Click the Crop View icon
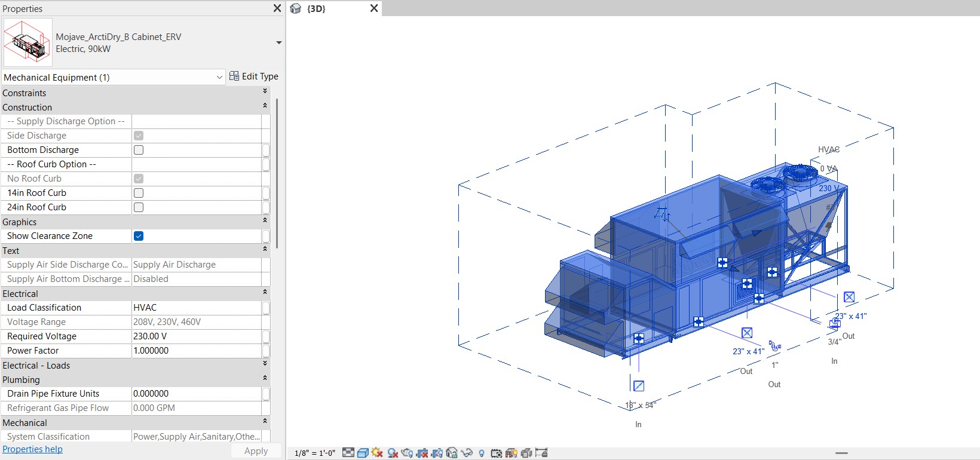 [x=422, y=453]
